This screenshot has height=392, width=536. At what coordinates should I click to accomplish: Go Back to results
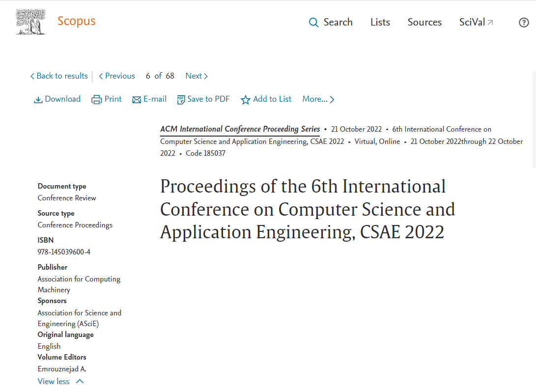[59, 76]
